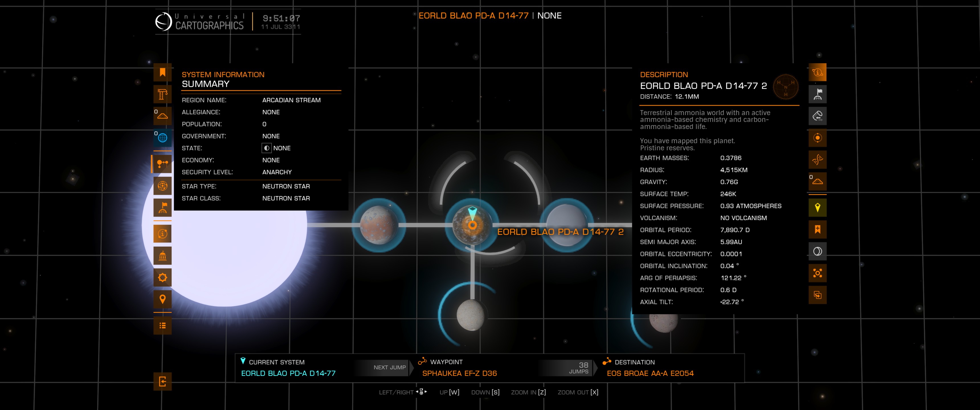
Task: Click the waypoint SPHAUKEA EF-Z D36
Action: click(x=459, y=373)
